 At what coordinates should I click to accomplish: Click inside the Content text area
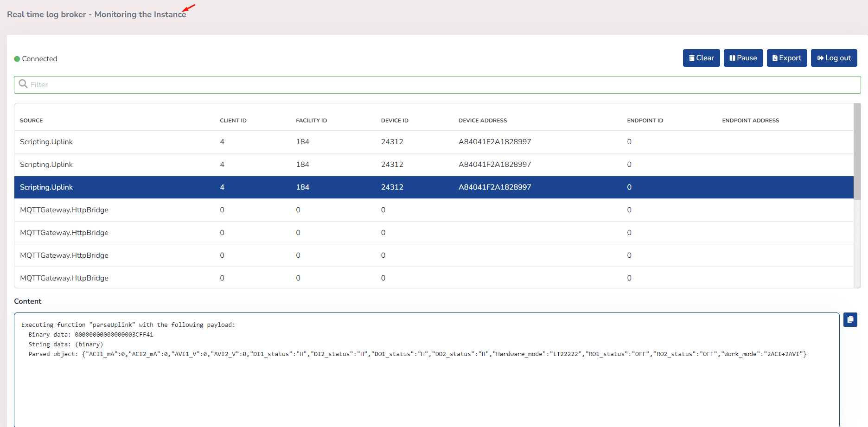click(x=427, y=370)
